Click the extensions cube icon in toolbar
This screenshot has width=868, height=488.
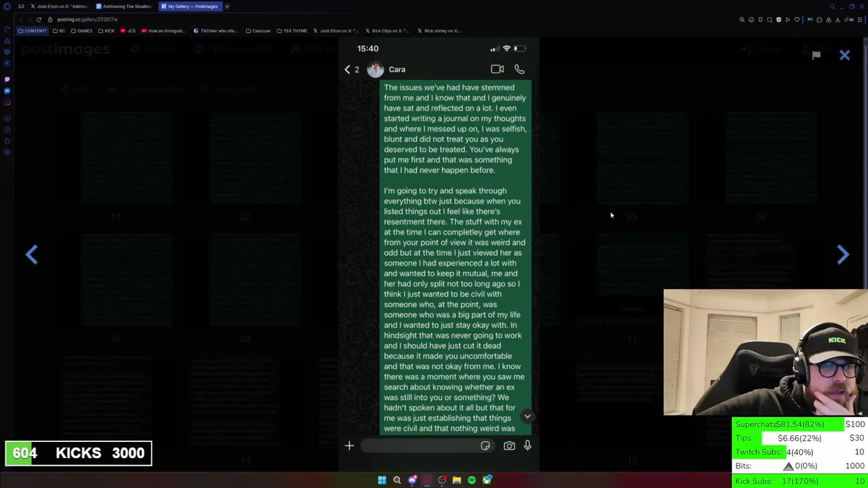tap(819, 20)
